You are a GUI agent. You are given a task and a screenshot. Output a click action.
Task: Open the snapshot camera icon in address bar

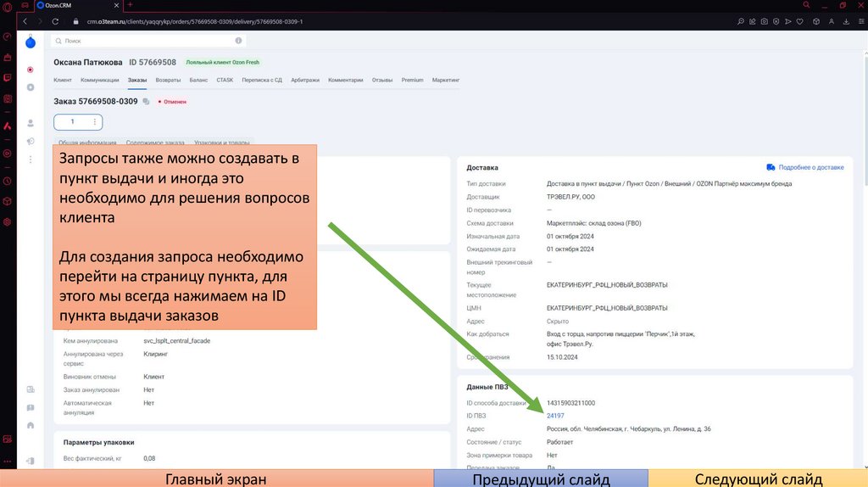pos(765,21)
